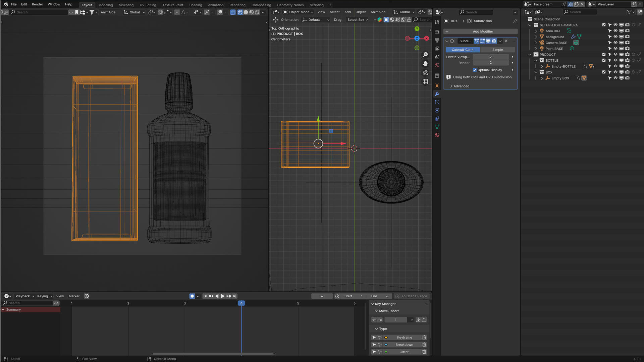Expand the Area.003 tree row

coord(536,31)
